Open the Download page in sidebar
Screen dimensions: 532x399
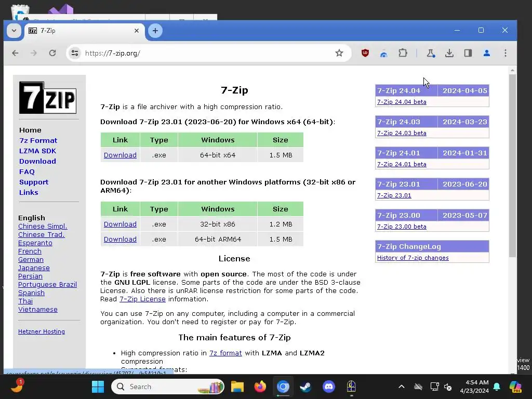pos(37,161)
